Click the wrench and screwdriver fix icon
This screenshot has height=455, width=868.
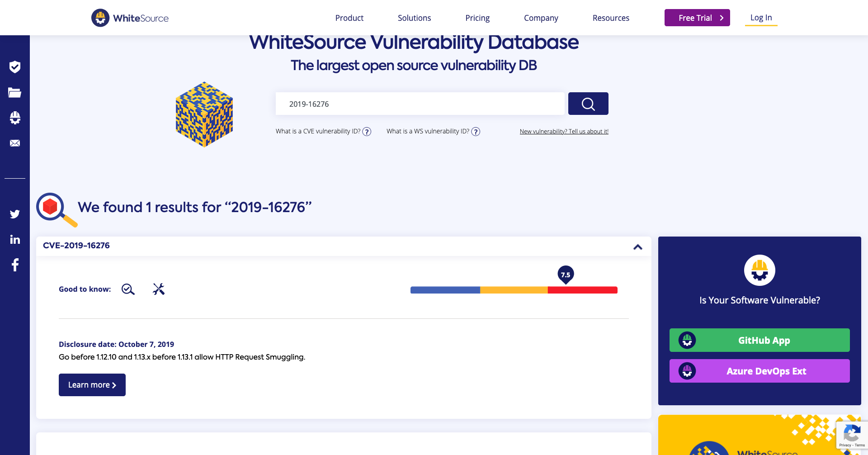(159, 289)
